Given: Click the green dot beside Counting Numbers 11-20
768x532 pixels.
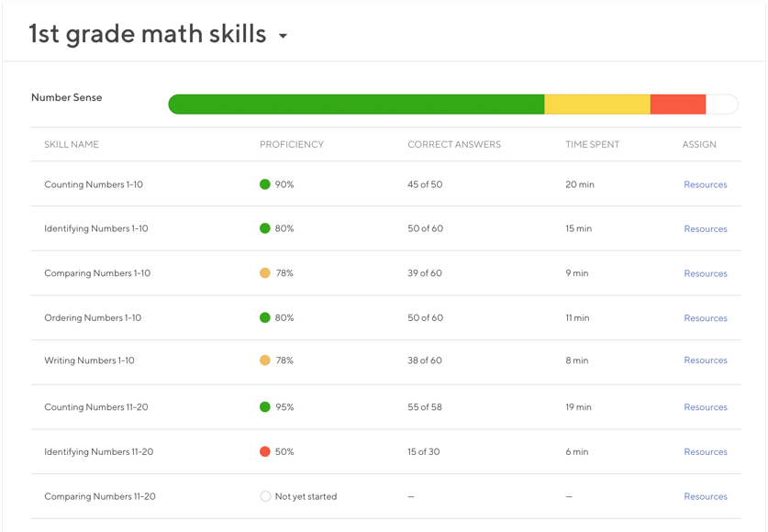Looking at the screenshot, I should (x=266, y=407).
